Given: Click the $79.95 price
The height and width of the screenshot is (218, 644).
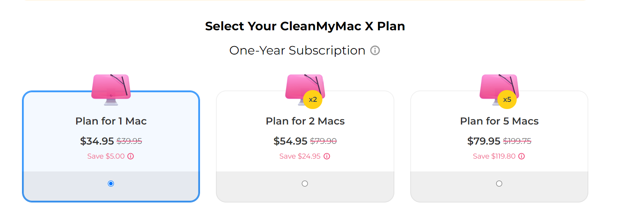Looking at the screenshot, I should (484, 141).
